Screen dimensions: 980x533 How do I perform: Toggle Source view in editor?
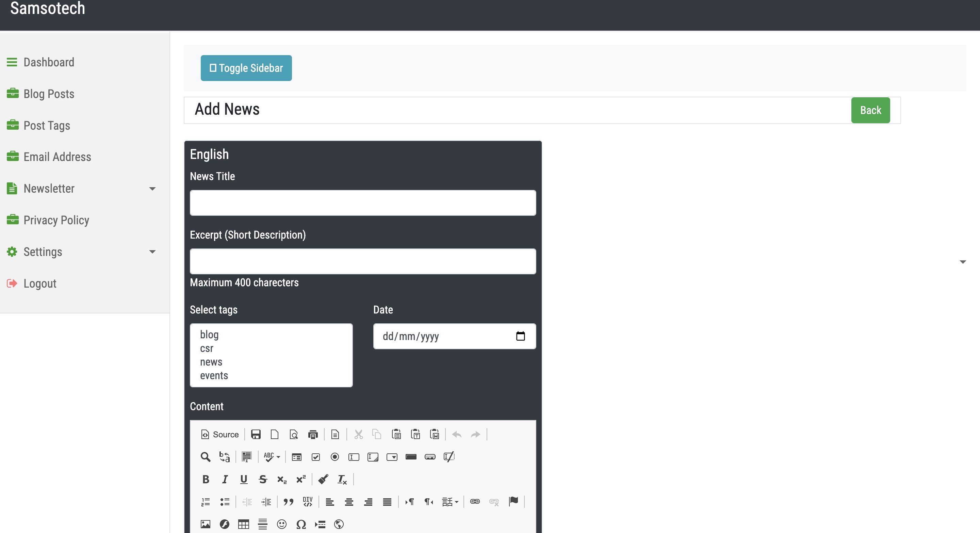click(x=220, y=434)
